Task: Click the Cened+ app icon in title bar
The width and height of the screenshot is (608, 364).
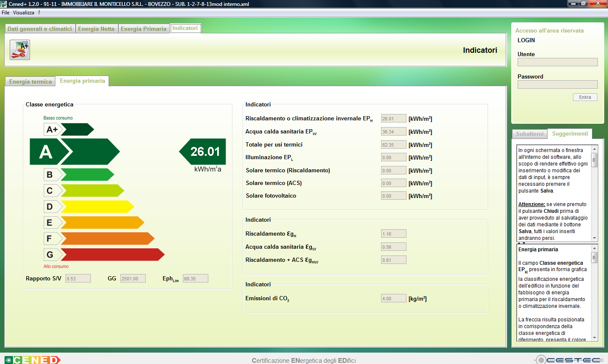Action: coord(4,4)
